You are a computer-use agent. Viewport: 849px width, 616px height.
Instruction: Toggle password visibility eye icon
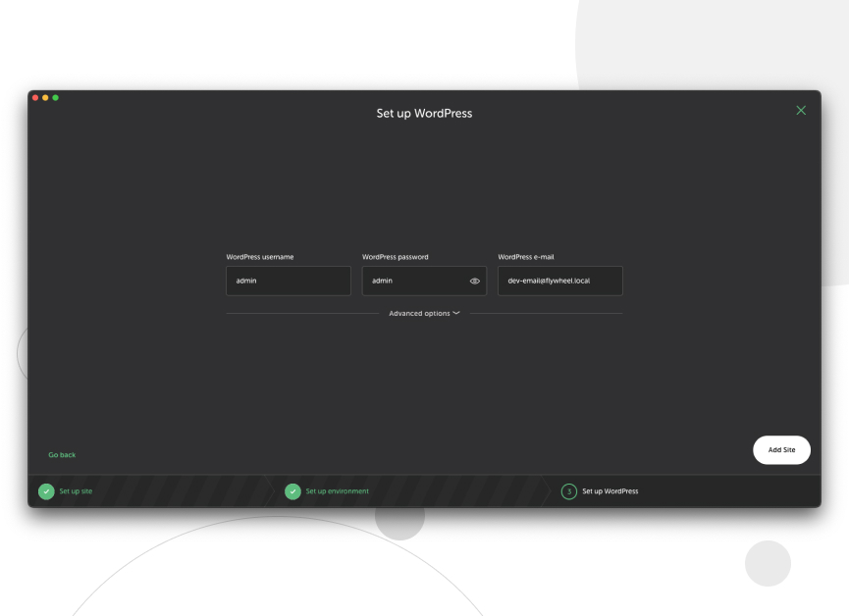pos(475,281)
